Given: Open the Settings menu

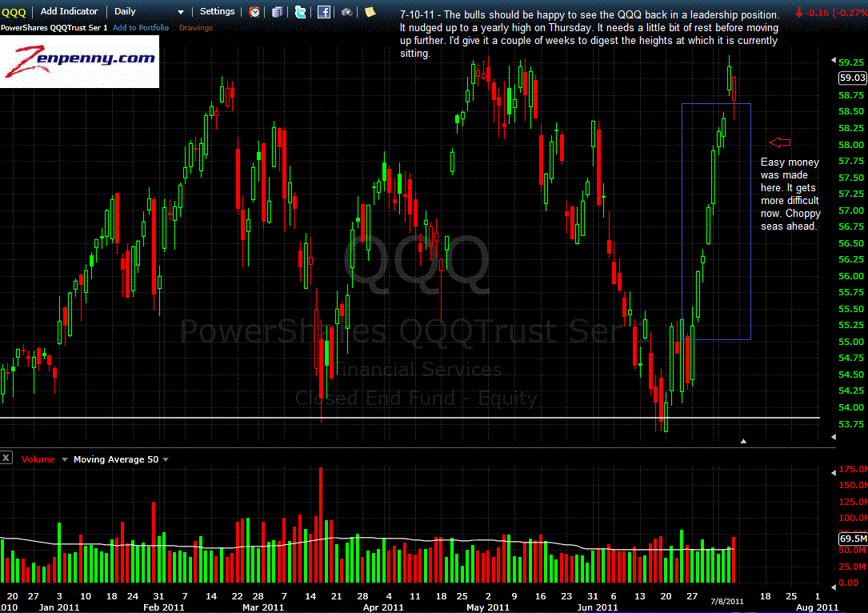Looking at the screenshot, I should 217,12.
